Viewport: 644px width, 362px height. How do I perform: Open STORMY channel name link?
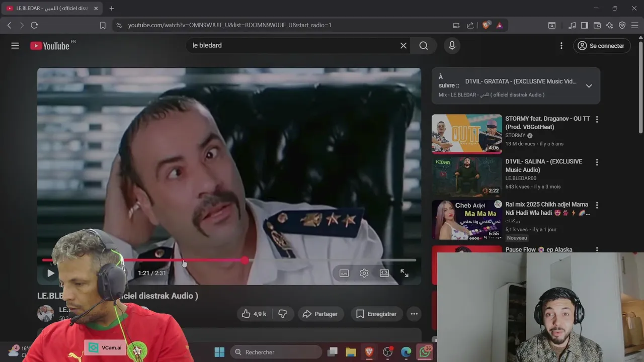point(515,136)
